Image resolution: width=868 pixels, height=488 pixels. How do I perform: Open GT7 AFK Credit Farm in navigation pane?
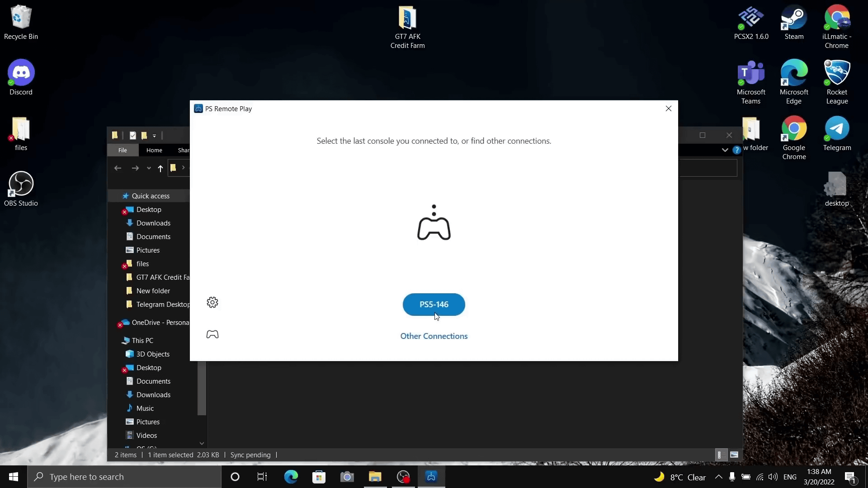pyautogui.click(x=158, y=277)
